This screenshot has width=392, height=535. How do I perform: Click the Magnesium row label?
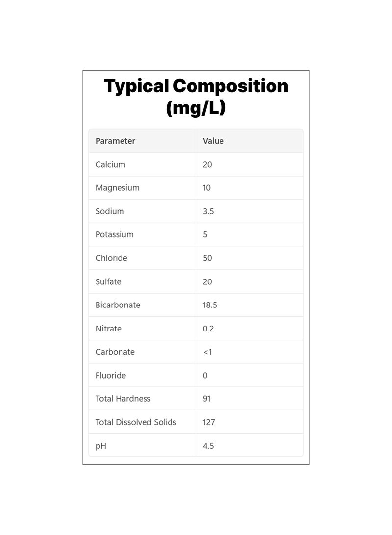tap(117, 188)
